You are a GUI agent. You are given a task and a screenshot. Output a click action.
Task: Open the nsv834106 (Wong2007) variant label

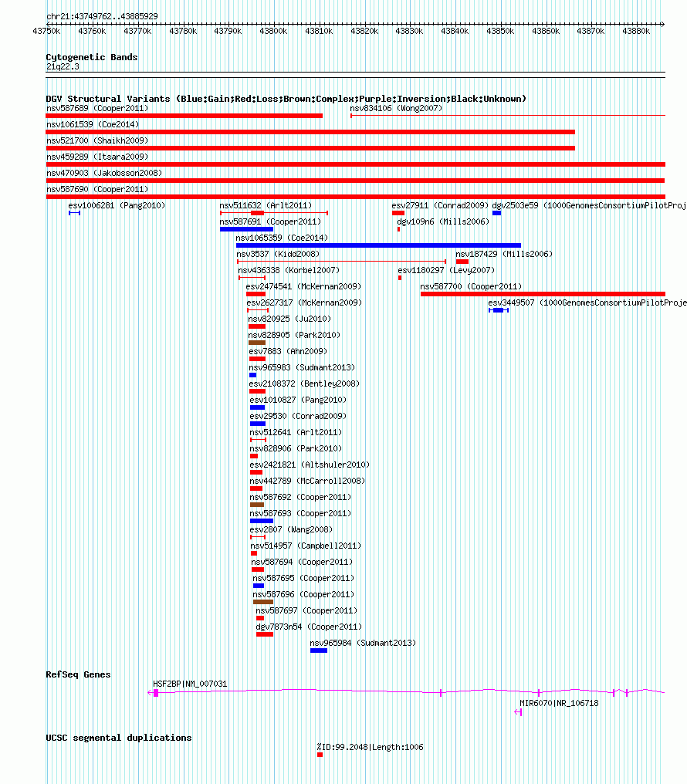396,109
